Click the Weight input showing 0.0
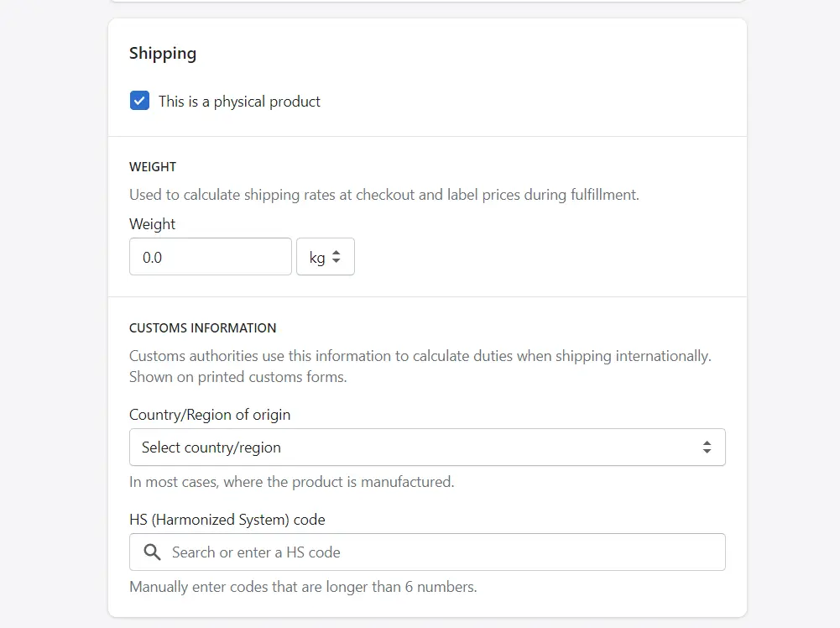840x628 pixels. pos(210,256)
